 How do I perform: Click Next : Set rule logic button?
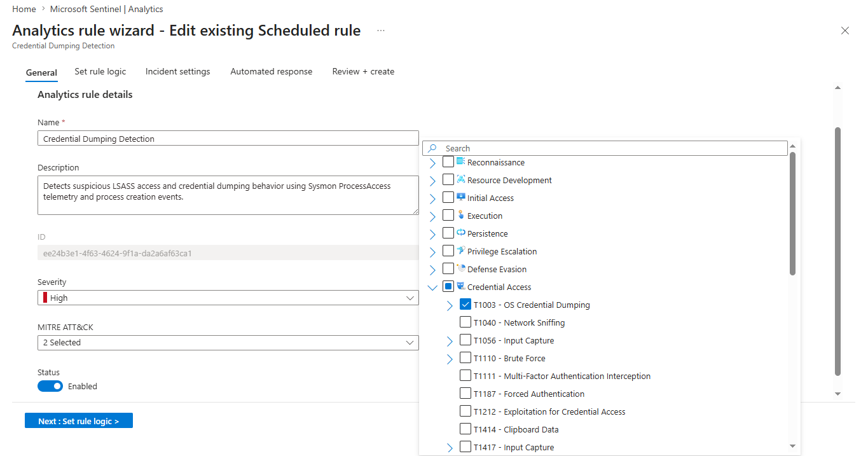pyautogui.click(x=79, y=421)
